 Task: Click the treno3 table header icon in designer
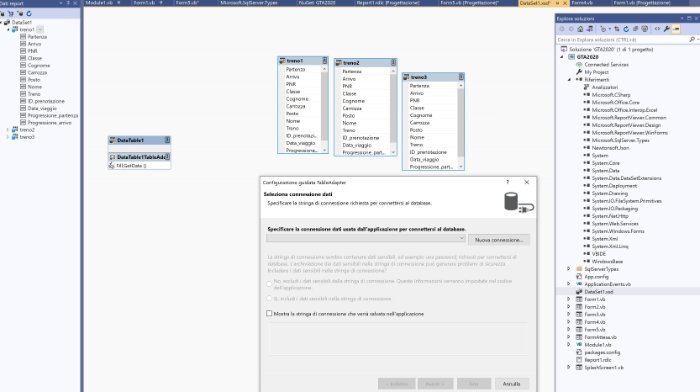pyautogui.click(x=406, y=77)
